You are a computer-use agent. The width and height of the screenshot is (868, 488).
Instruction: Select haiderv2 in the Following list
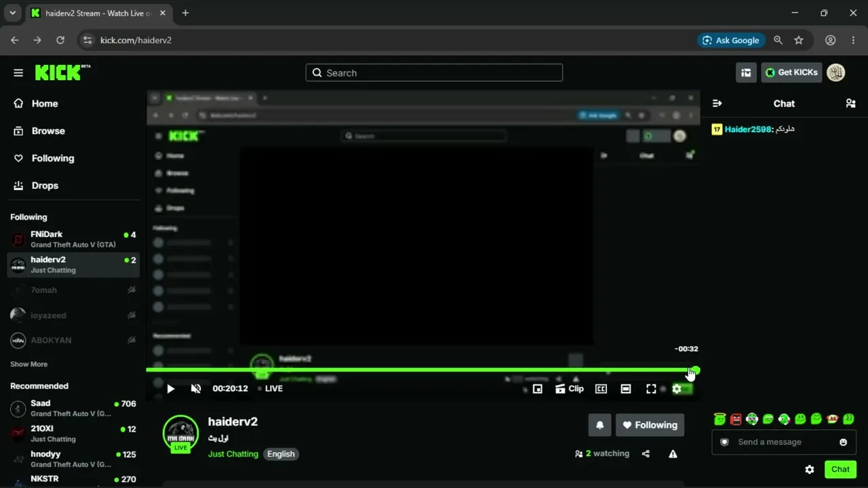pyautogui.click(x=73, y=264)
